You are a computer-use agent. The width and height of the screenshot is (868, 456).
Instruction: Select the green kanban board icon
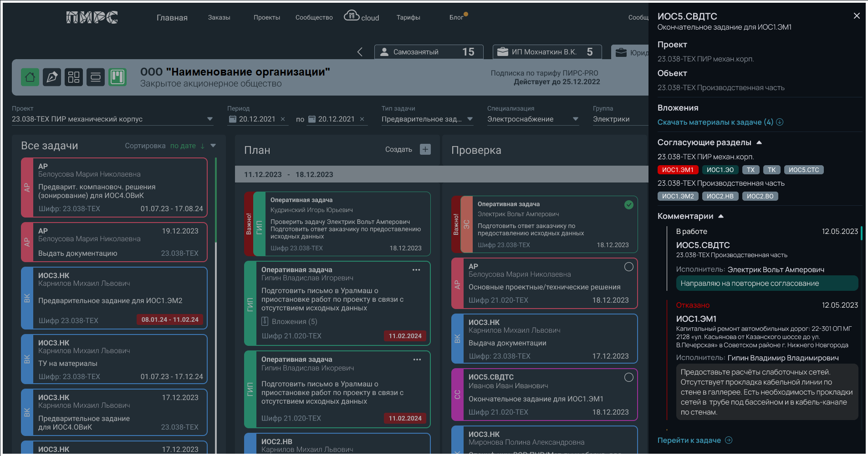[117, 77]
